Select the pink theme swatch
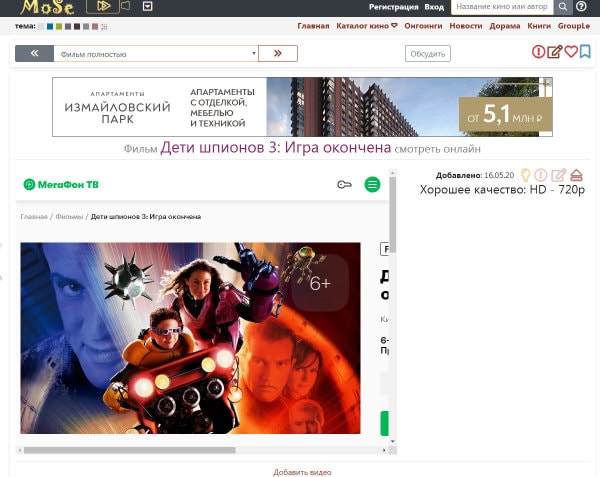The width and height of the screenshot is (600, 477). pos(95,26)
